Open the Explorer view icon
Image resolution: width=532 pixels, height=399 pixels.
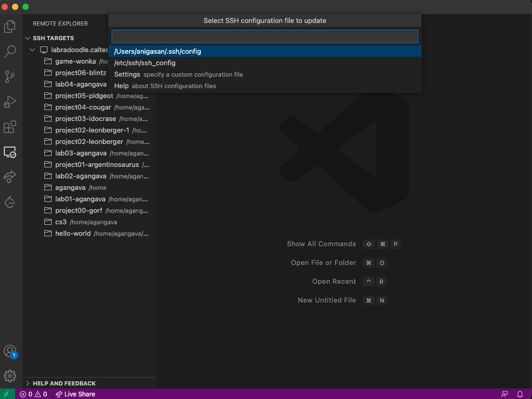10,26
